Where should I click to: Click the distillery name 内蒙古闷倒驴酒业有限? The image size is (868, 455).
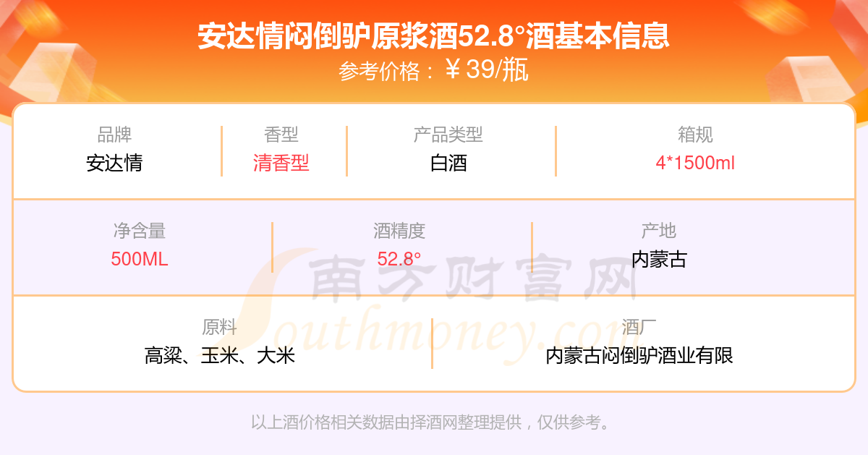[640, 355]
